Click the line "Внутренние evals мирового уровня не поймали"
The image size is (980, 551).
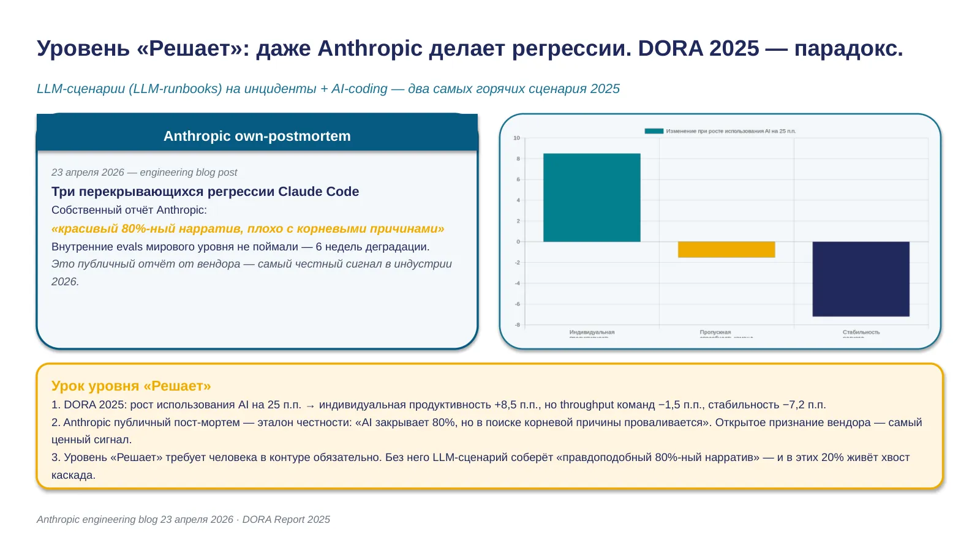pos(241,247)
